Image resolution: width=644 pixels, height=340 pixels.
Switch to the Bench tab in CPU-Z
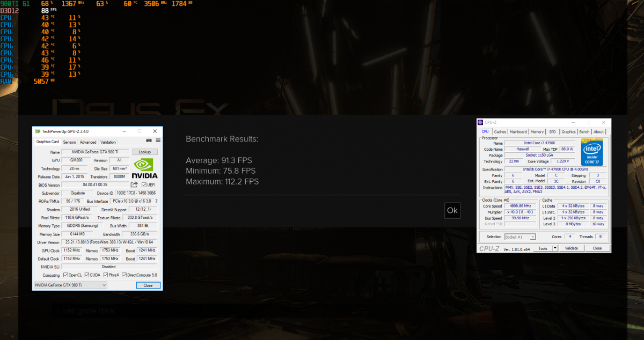pos(584,131)
